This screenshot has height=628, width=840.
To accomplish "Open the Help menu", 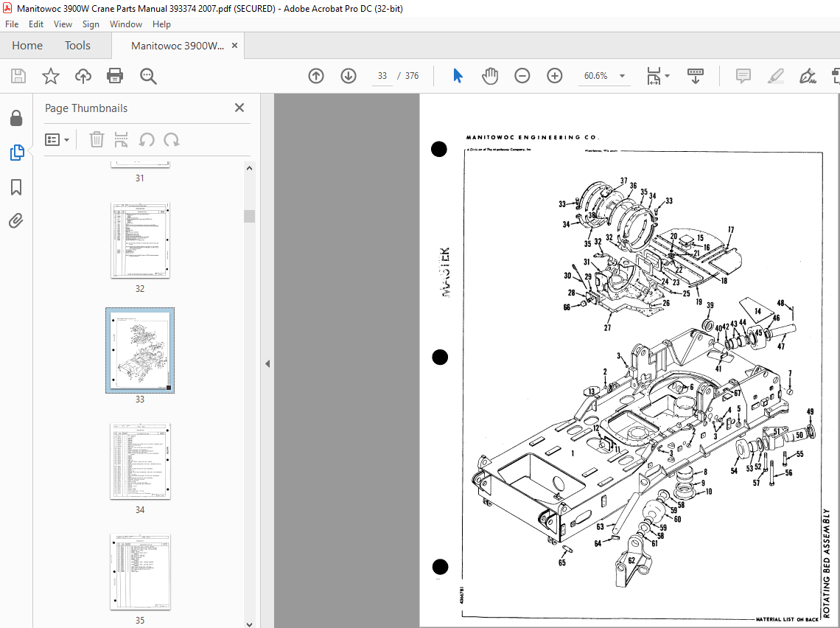I will point(161,24).
